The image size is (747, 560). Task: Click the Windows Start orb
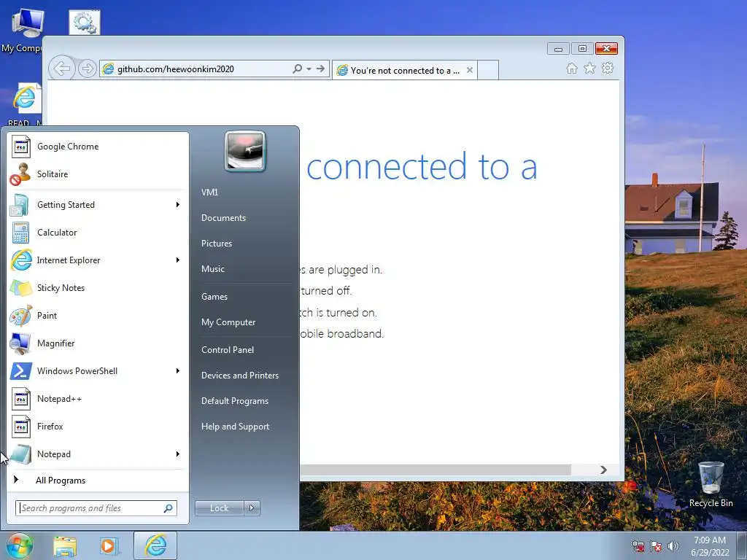click(19, 545)
